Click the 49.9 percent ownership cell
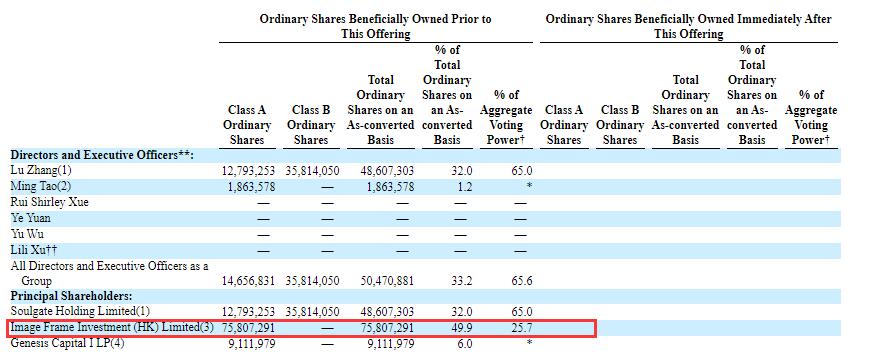Viewport: 876px width, 362px height. pos(461,328)
